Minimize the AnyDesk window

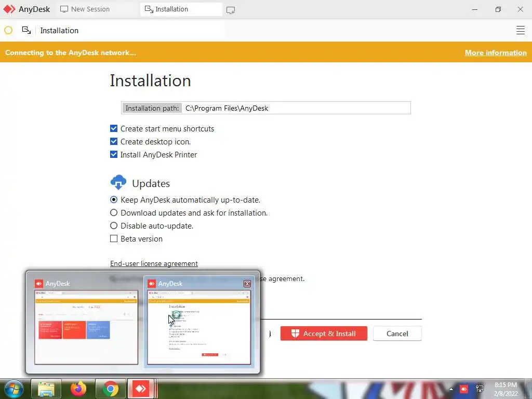pos(475,9)
